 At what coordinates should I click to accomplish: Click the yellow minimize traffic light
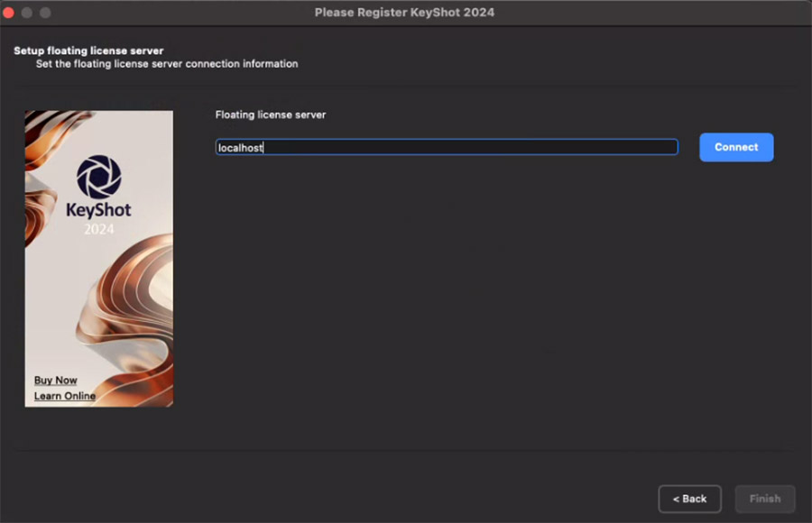[x=26, y=12]
